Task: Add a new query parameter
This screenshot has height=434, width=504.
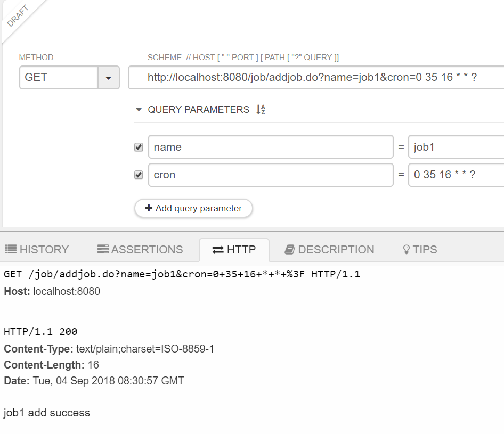Action: (193, 208)
